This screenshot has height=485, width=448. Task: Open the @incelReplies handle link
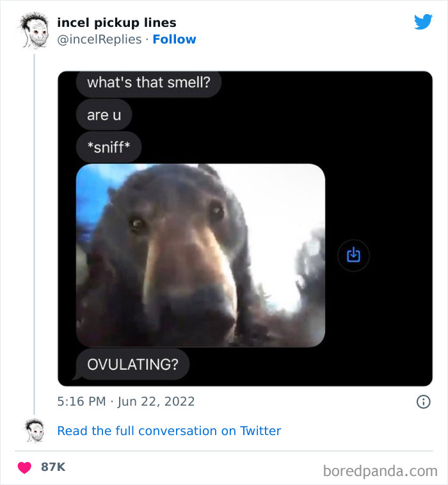(99, 39)
